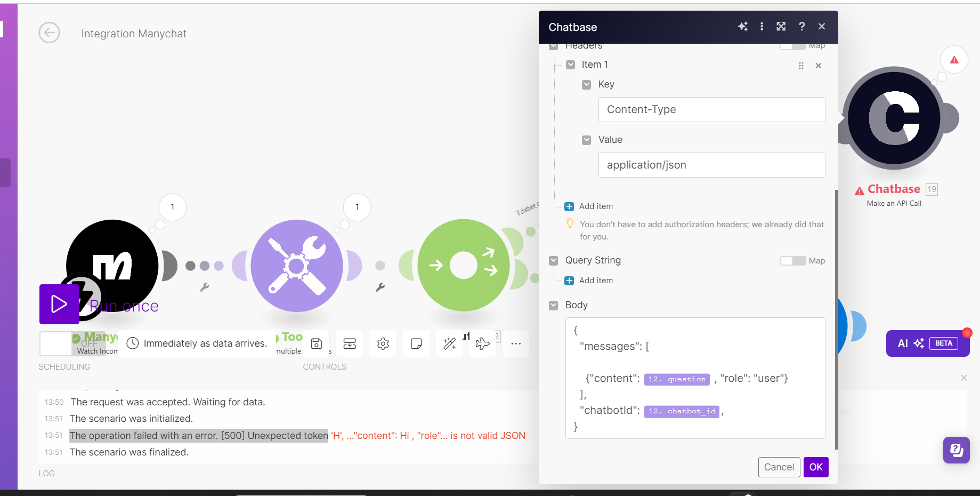Click the auto-align magic wand
The image size is (980, 496).
[x=450, y=343]
